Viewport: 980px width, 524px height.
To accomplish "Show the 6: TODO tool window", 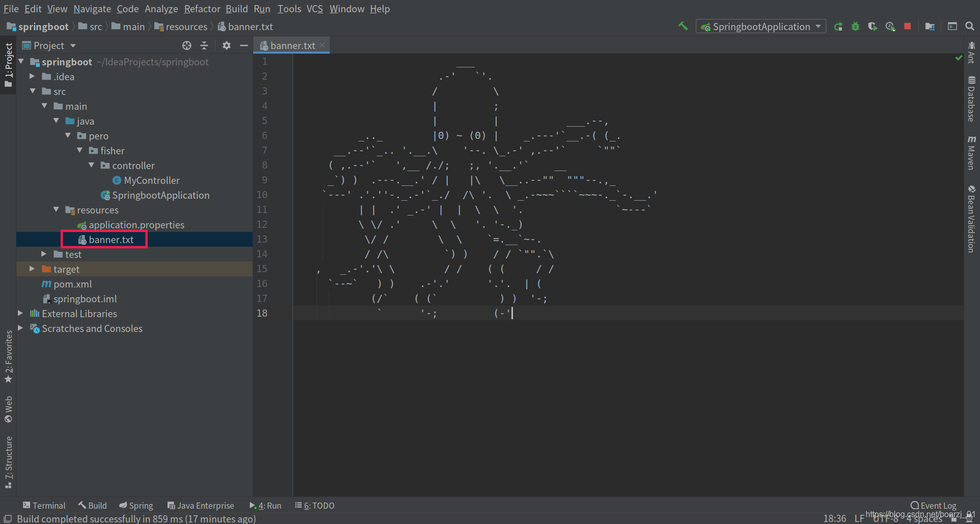I will 314,506.
